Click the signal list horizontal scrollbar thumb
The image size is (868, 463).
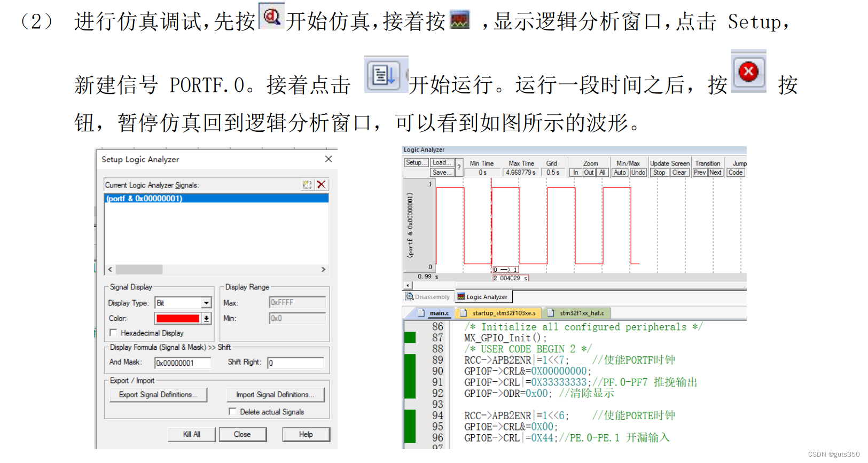click(139, 270)
